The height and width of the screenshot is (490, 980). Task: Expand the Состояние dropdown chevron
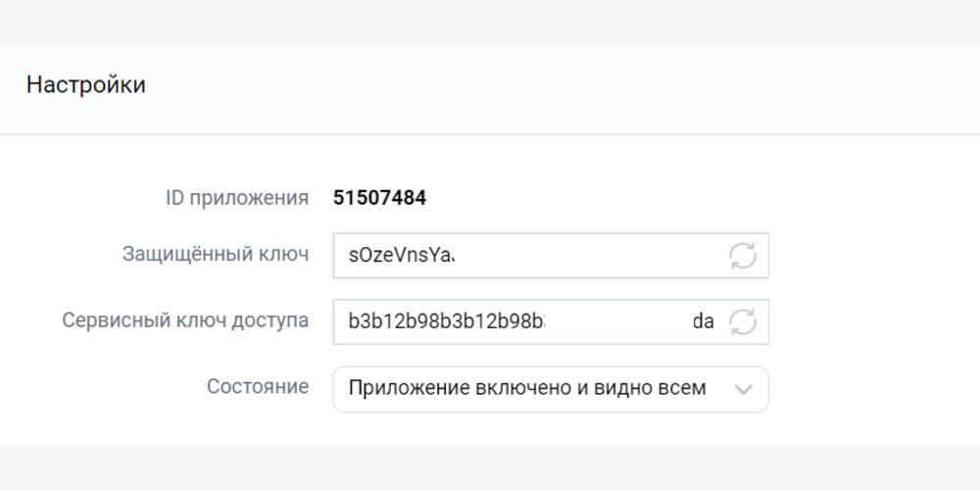click(x=743, y=389)
